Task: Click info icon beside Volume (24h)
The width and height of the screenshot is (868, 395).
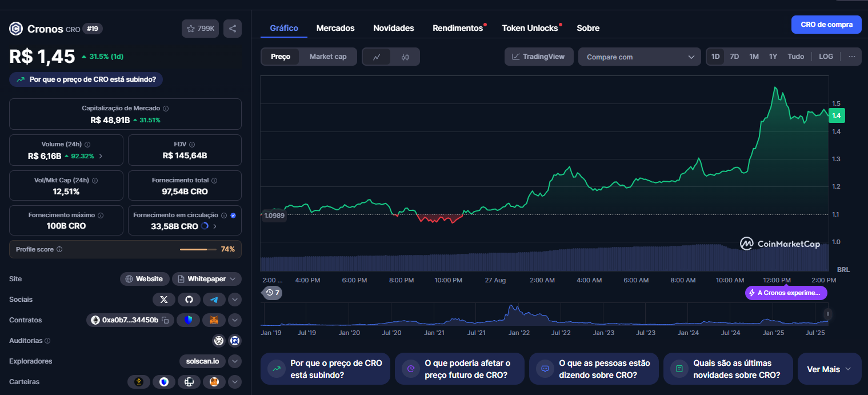Action: [x=87, y=145]
